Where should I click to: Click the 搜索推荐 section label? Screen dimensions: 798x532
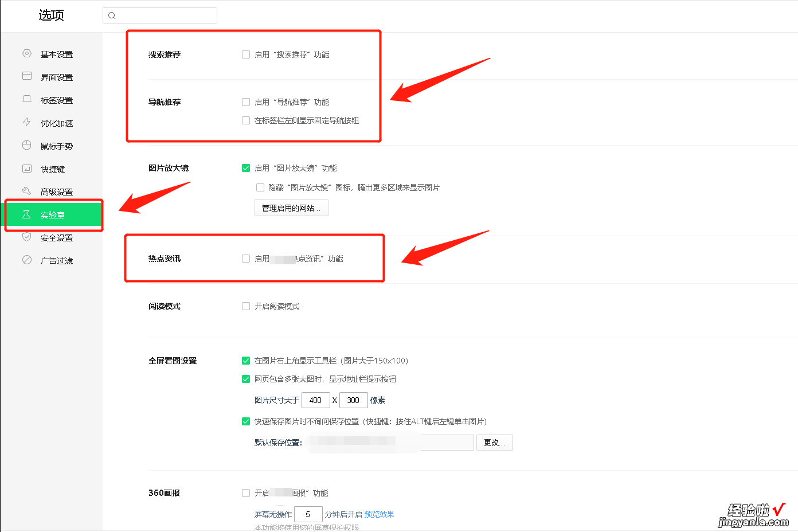pos(165,54)
